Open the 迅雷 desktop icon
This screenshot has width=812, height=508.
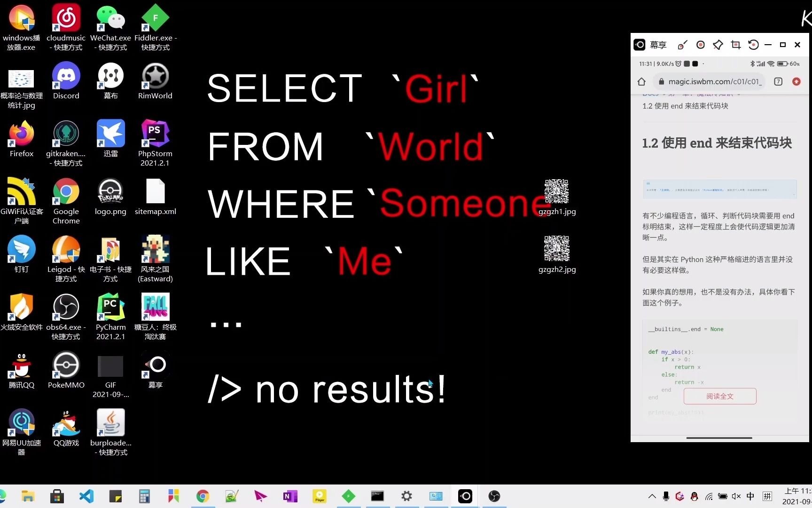110,139
